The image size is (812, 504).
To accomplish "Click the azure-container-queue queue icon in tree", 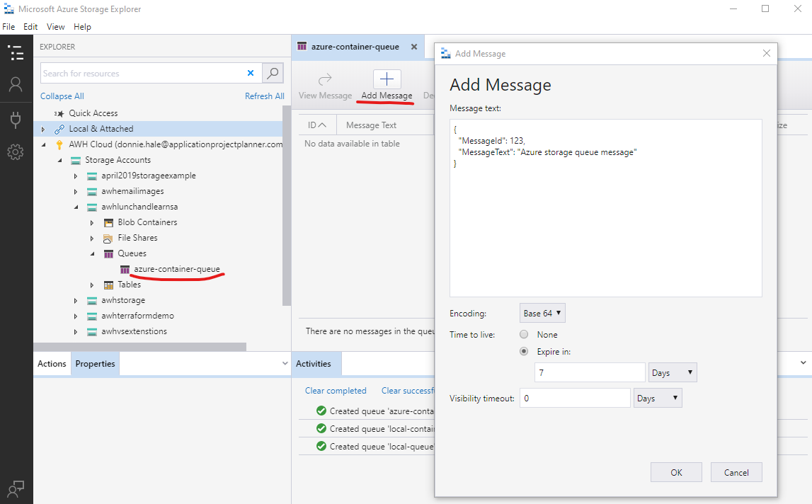I will pyautogui.click(x=125, y=270).
